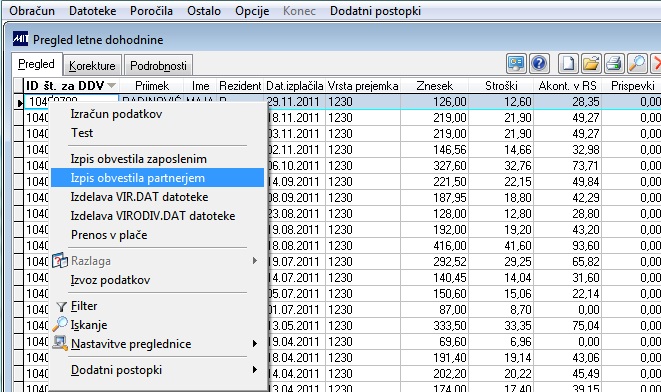661x392 pixels.
Task: Click the monitor settings toolbar icon
Action: pos(516,64)
